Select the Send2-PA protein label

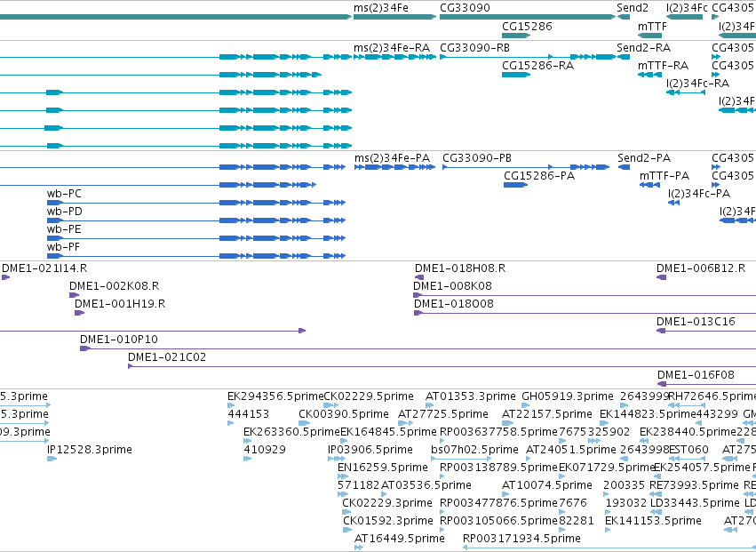point(644,158)
